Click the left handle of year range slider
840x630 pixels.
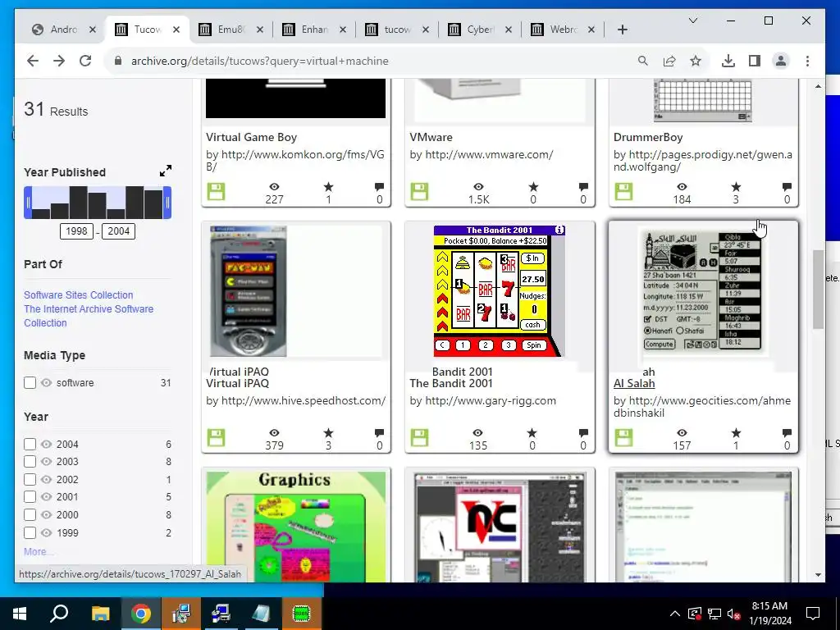pos(29,203)
